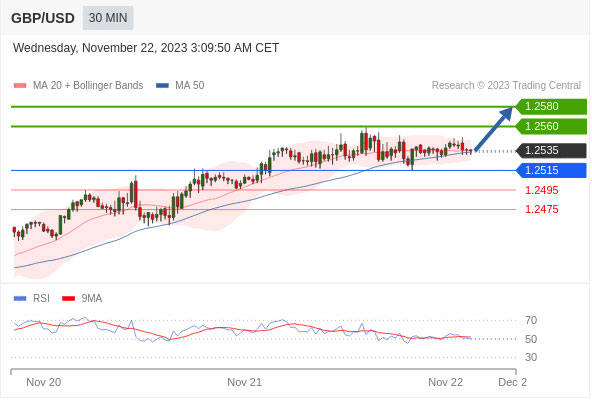The width and height of the screenshot is (592, 402).
Task: Select the 1.2580 resistance price label
Action: pyautogui.click(x=551, y=106)
